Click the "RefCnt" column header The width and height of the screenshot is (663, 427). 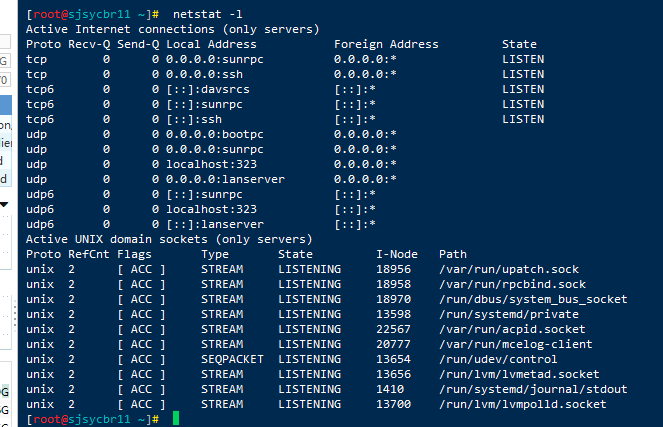tap(89, 255)
